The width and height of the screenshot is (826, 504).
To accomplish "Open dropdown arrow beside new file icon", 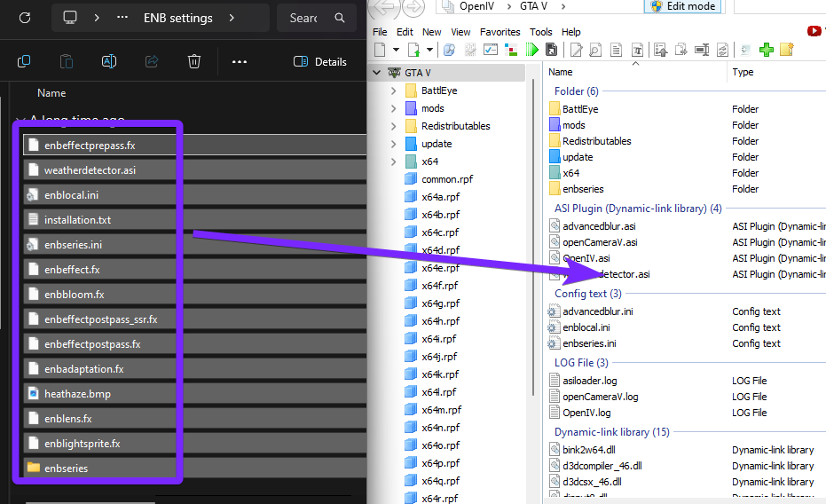I will pyautogui.click(x=396, y=50).
